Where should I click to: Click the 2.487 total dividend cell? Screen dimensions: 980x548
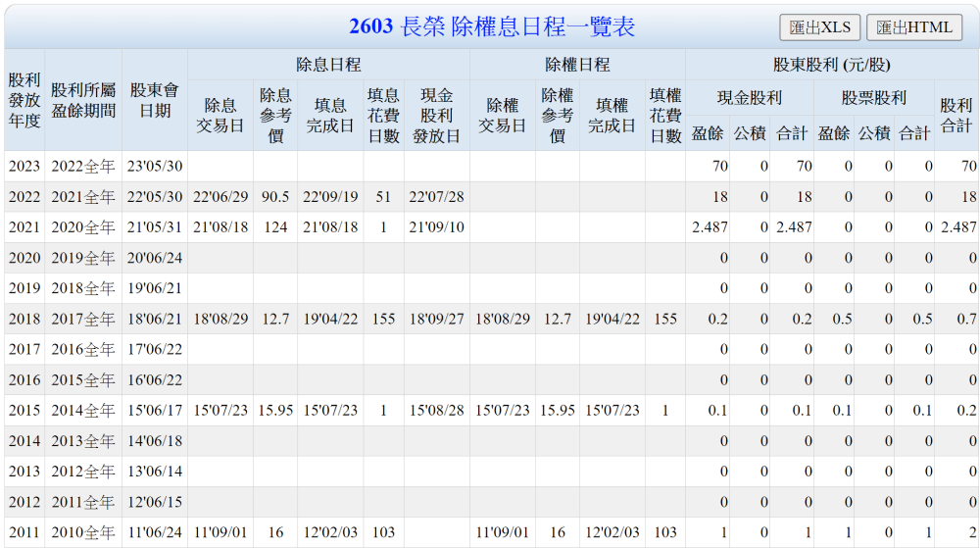pos(958,227)
